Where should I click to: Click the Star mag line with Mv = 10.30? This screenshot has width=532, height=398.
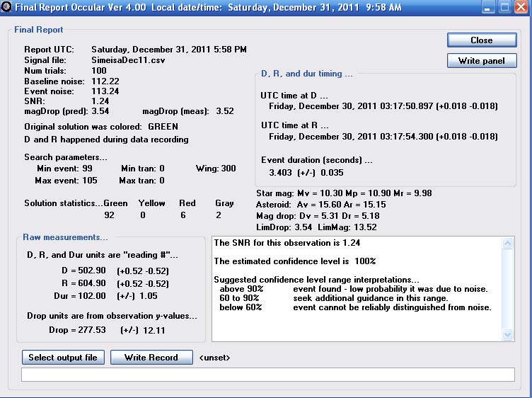click(x=344, y=193)
